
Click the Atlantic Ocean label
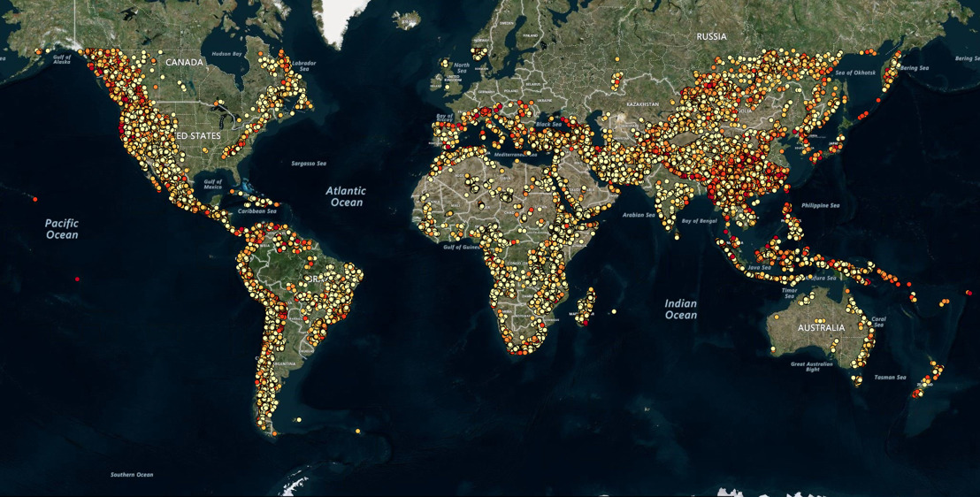346,196
